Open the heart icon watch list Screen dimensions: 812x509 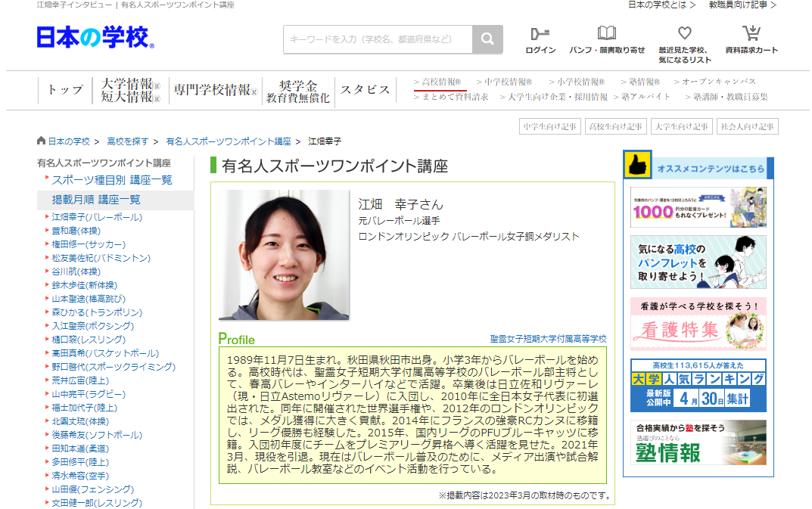click(685, 34)
